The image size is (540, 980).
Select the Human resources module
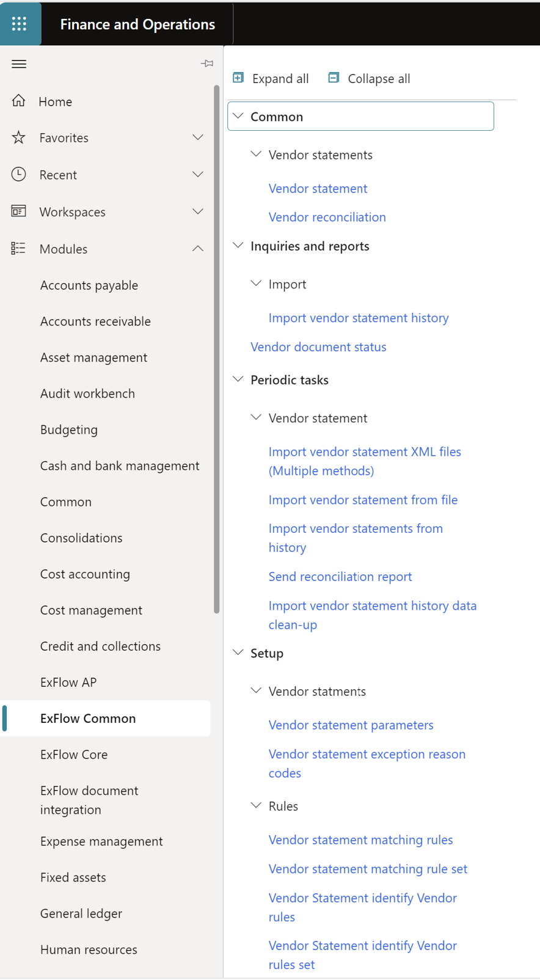coord(89,949)
